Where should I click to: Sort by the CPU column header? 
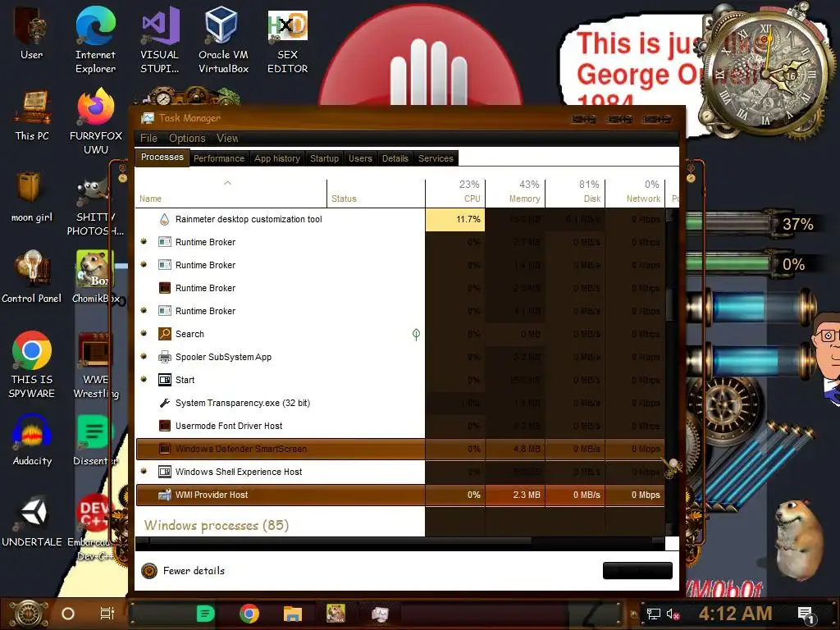click(x=455, y=194)
